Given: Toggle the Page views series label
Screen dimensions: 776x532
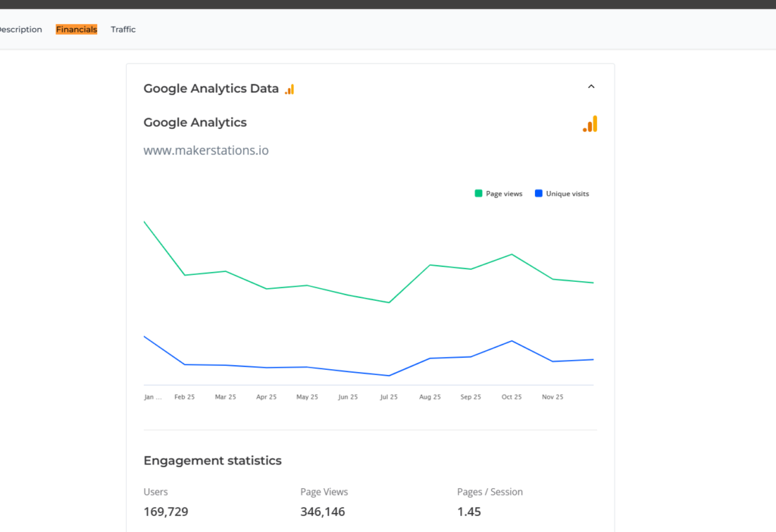Looking at the screenshot, I should pyautogui.click(x=504, y=194).
